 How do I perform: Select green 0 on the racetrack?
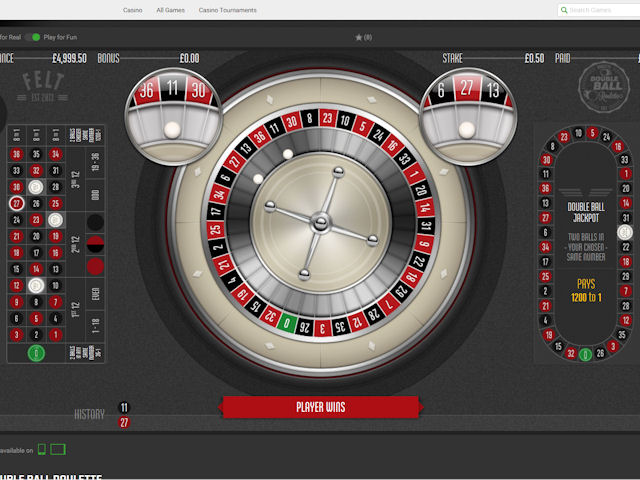tap(585, 355)
